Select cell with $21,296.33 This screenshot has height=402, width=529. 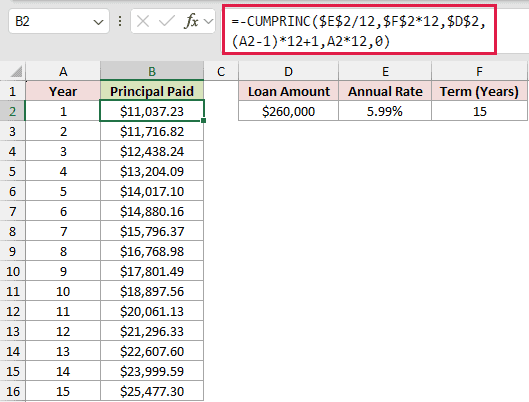click(x=152, y=331)
